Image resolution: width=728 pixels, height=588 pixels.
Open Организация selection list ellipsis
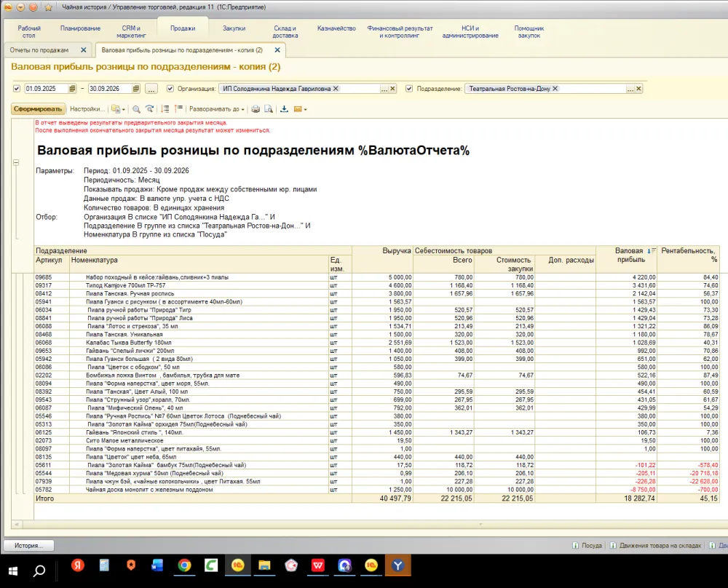[384, 89]
